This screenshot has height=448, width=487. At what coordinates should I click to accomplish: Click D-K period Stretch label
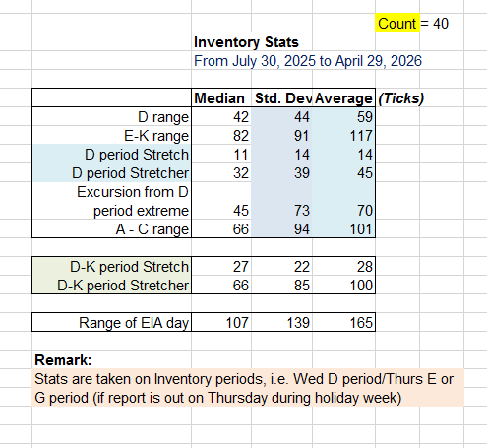(111, 266)
